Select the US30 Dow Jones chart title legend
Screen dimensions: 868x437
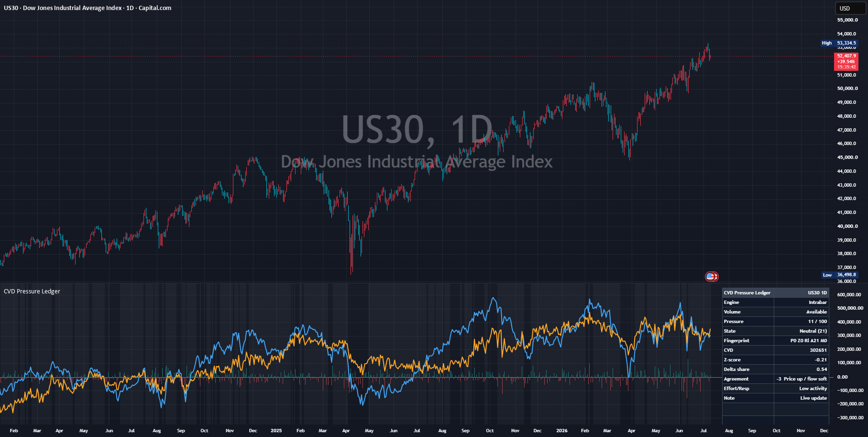(x=88, y=8)
